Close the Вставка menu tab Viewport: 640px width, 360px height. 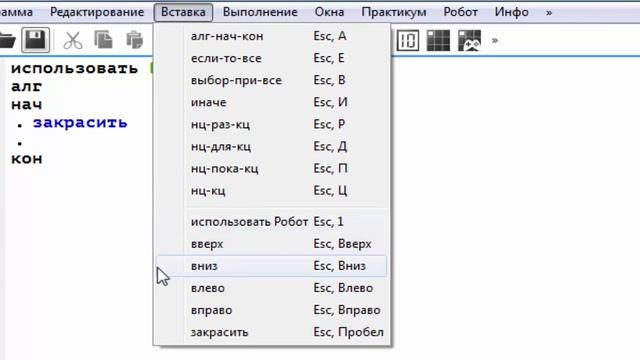pyautogui.click(x=183, y=12)
